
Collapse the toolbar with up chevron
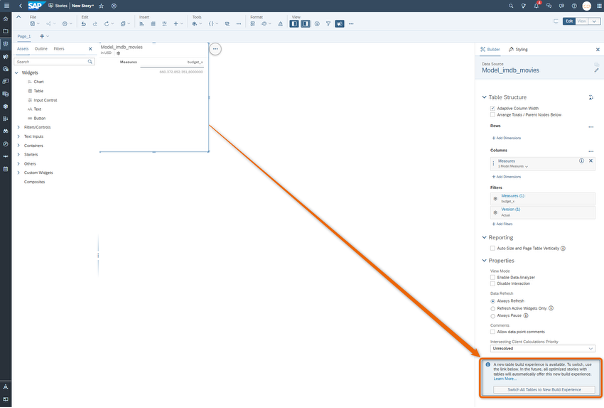click(x=19, y=17)
